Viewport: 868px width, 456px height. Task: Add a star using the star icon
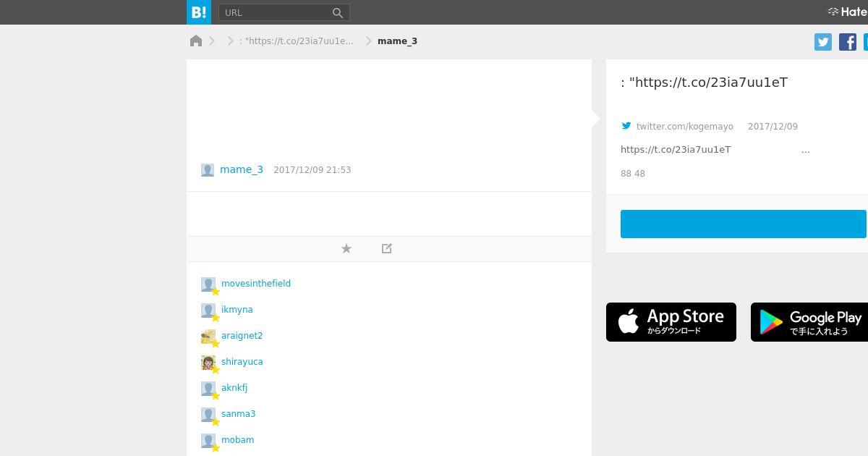coord(346,248)
